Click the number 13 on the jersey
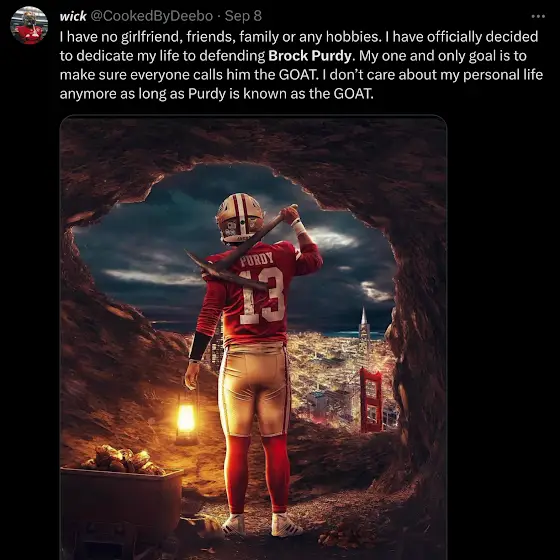This screenshot has width=560, height=560. click(262, 296)
